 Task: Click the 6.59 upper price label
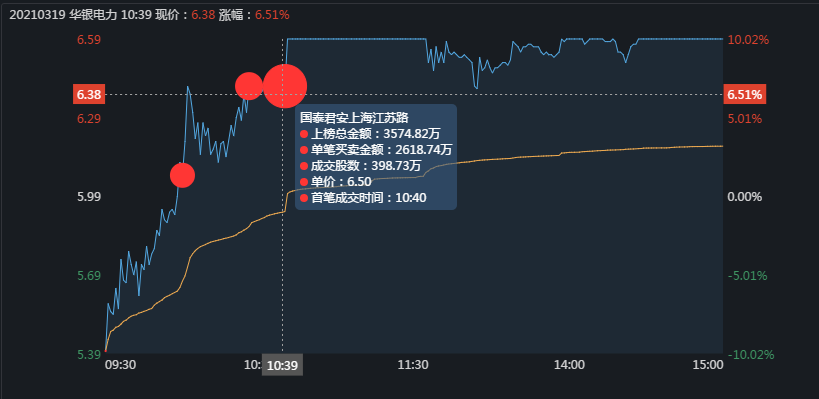89,40
